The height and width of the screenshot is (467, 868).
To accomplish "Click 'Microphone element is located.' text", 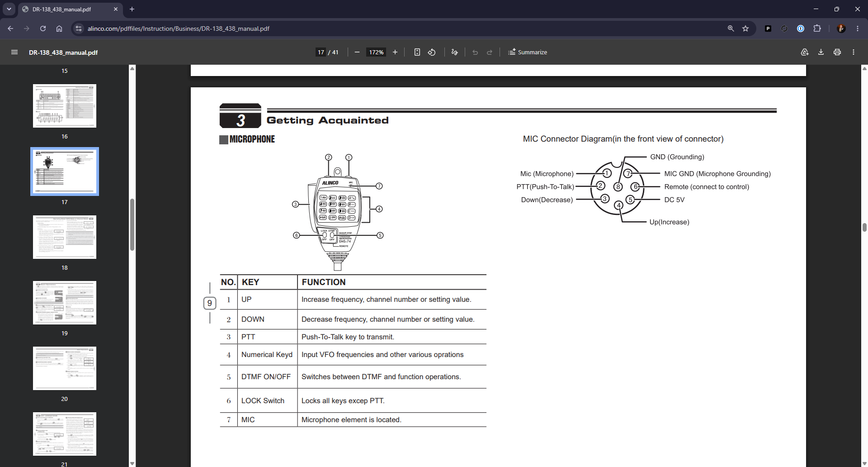I will pos(351,420).
